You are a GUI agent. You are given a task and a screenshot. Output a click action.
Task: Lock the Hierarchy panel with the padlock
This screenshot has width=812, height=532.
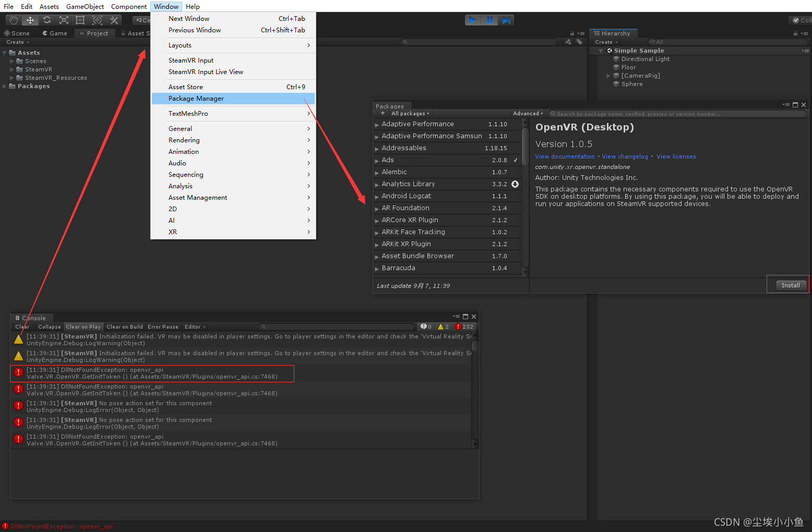[795, 33]
